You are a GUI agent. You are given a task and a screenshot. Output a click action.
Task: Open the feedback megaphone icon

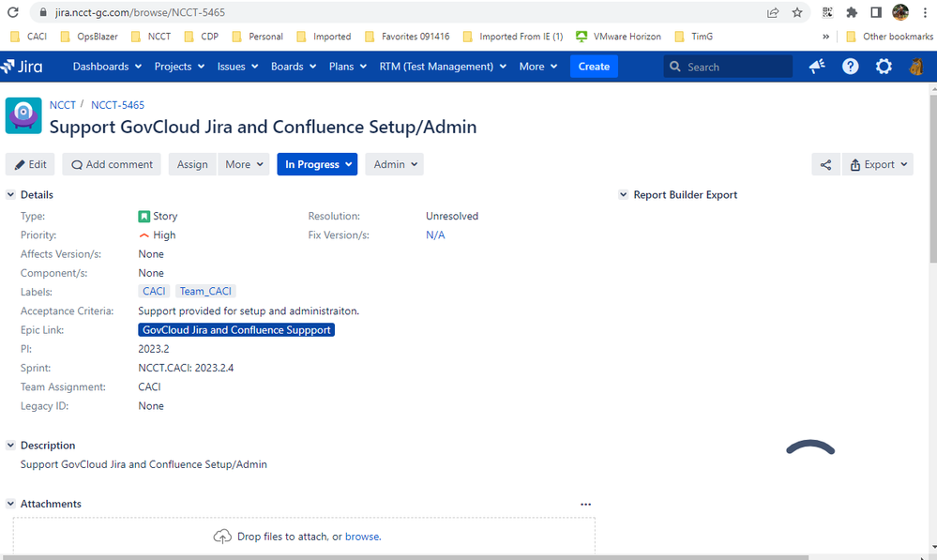(817, 67)
